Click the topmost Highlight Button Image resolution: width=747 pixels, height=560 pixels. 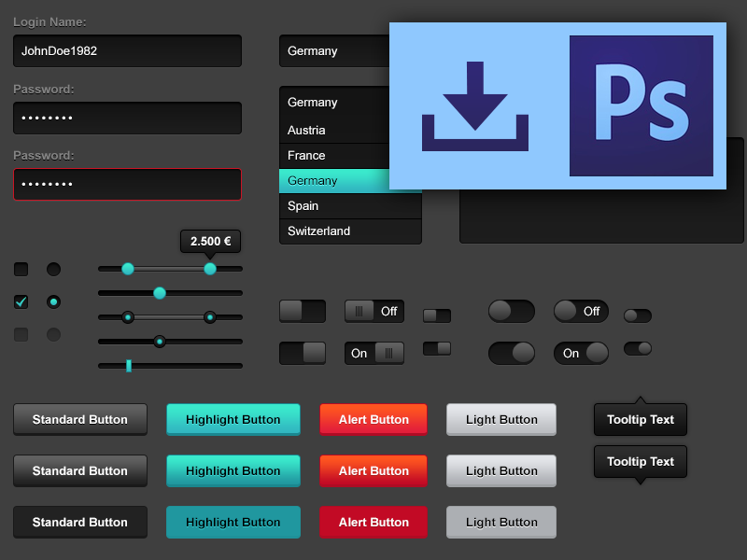pyautogui.click(x=233, y=419)
